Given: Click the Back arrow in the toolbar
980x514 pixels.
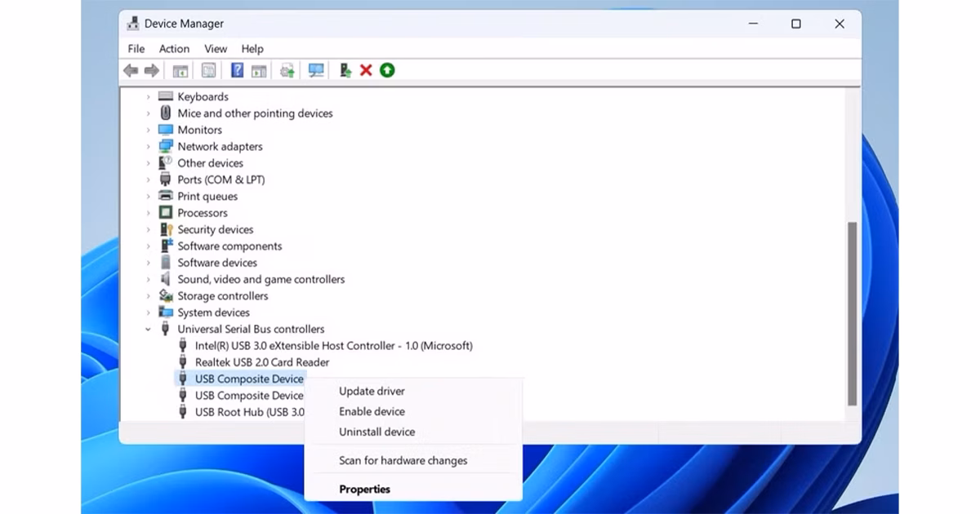Looking at the screenshot, I should pos(131,71).
